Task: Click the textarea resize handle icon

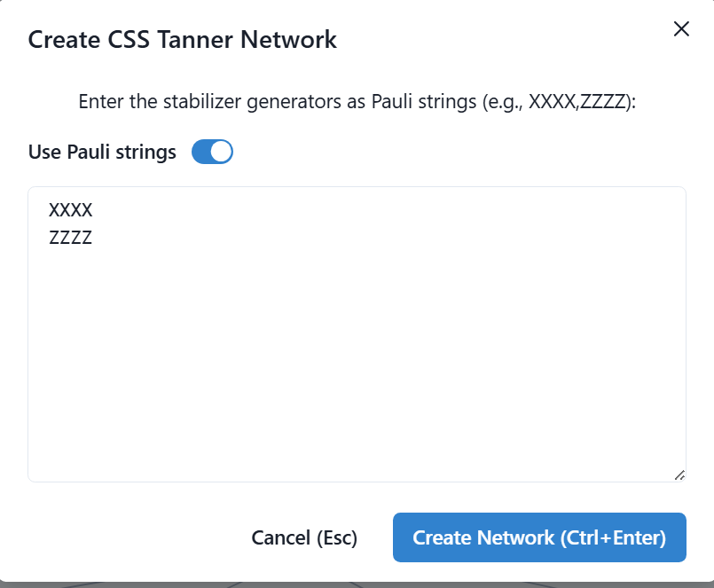Action: pyautogui.click(x=679, y=475)
